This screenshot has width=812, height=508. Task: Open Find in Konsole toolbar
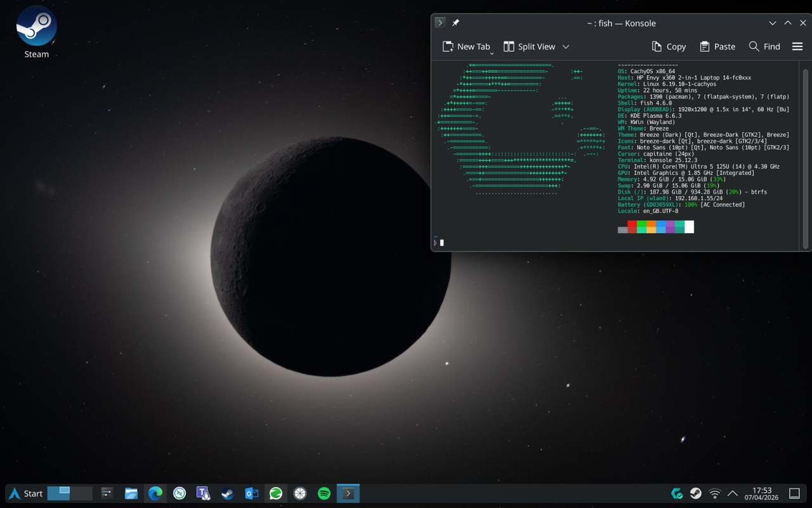coord(764,46)
